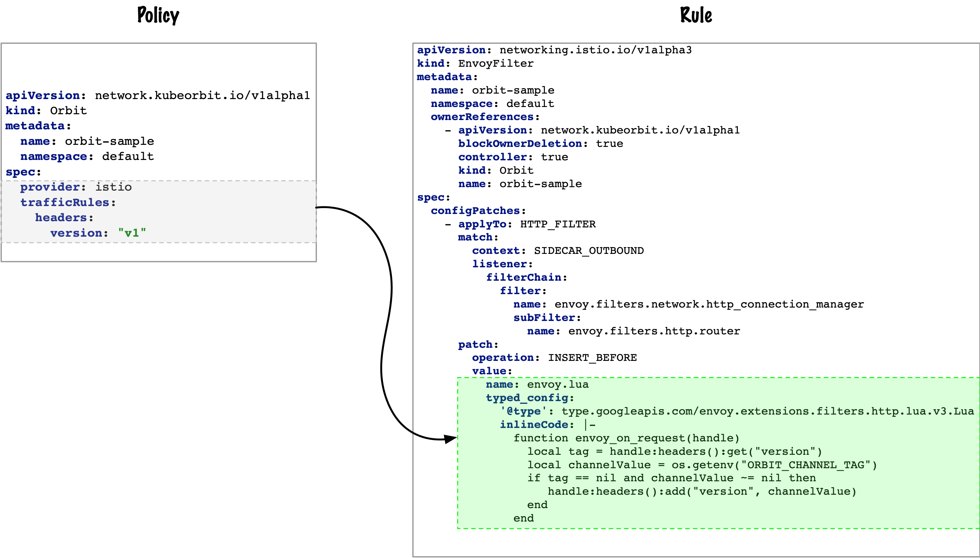Click the trafficRules key
Viewport: 980px width, 558px height.
pos(65,202)
